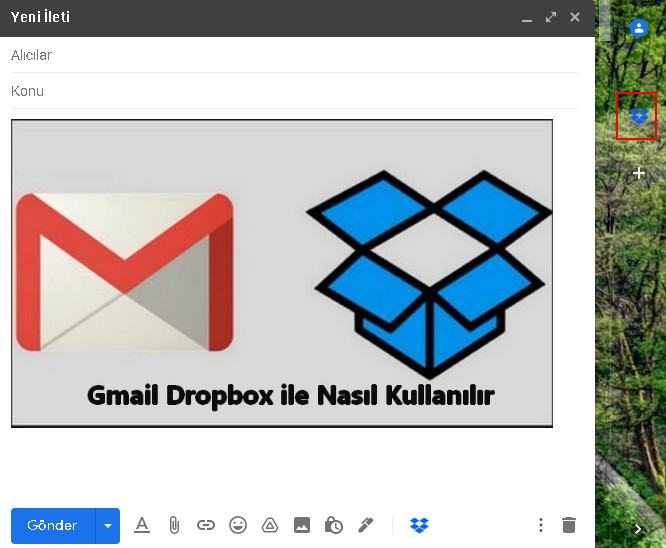
Task: Open the emoji picker
Action: [237, 525]
